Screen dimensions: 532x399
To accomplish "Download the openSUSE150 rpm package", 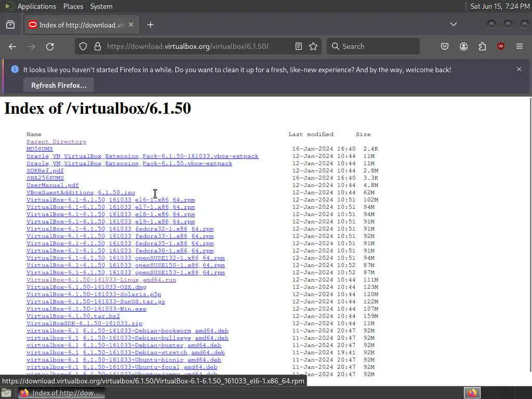I will pos(126,265).
